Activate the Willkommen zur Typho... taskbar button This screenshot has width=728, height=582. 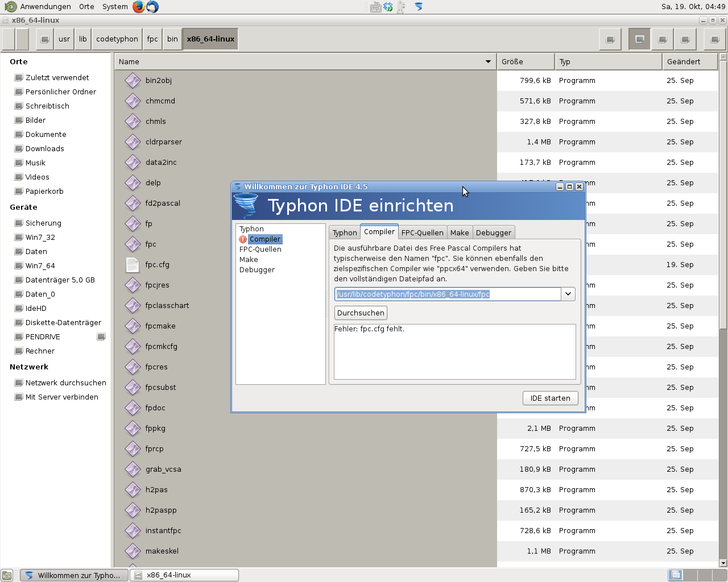[74, 575]
